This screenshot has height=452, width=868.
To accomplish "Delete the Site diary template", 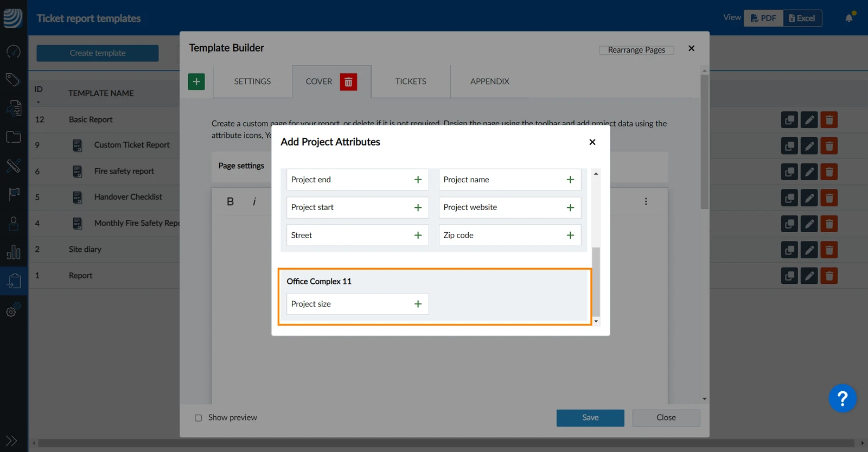I will click(829, 250).
